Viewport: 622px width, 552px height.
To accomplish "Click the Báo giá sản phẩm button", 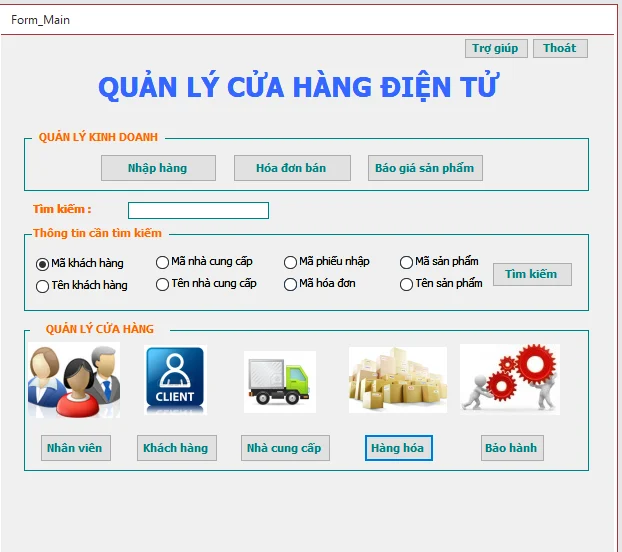I will point(425,168).
